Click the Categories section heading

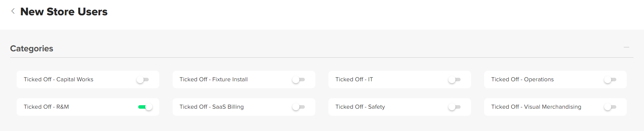click(x=32, y=48)
